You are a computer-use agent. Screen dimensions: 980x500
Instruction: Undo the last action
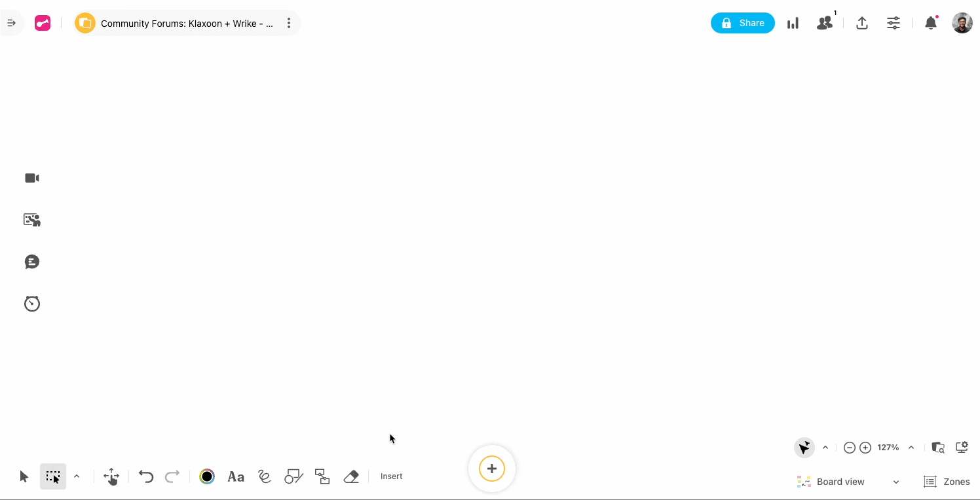click(x=145, y=476)
